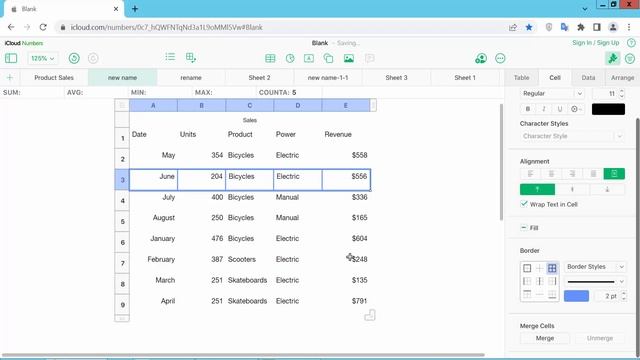640x360 pixels.
Task: Add a new sheet with plus icon
Action: [x=10, y=78]
